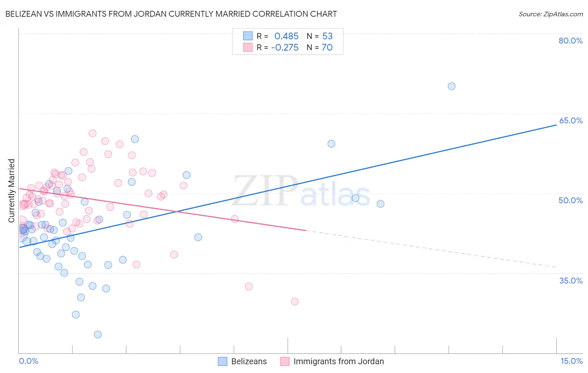Open the Source: ZipAtlas.com link

tap(551, 14)
